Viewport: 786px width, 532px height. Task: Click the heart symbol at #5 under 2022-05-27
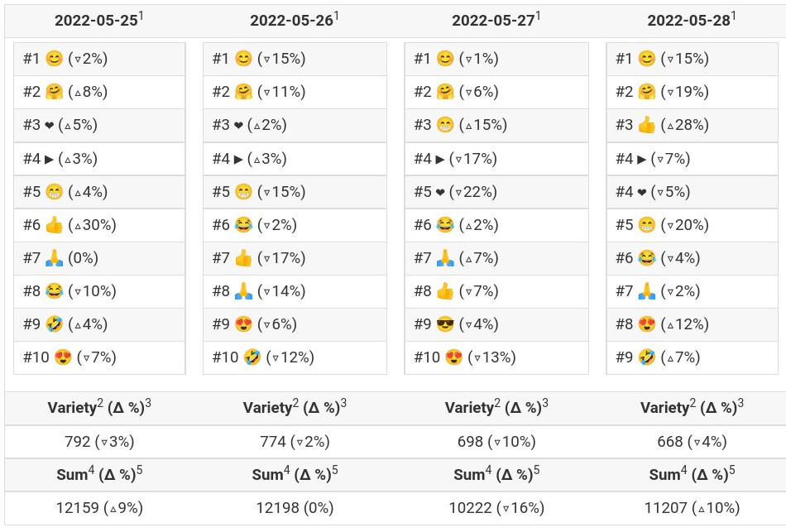tap(440, 193)
